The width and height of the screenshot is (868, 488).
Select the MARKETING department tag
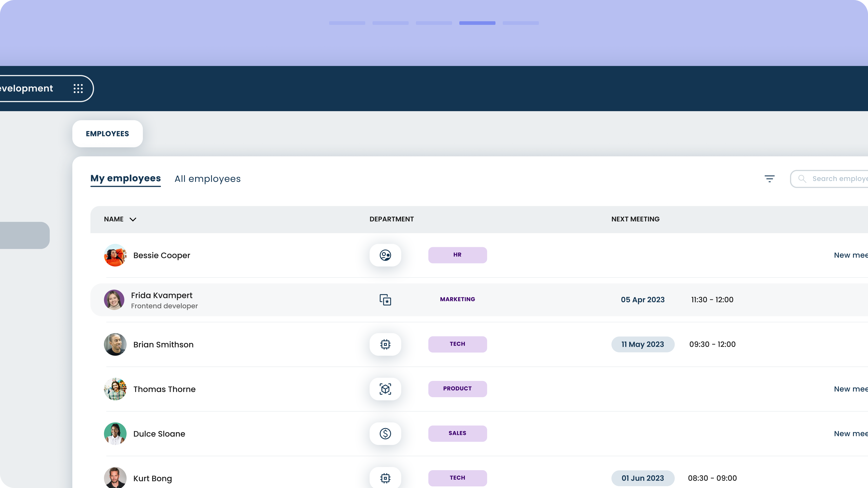(457, 299)
